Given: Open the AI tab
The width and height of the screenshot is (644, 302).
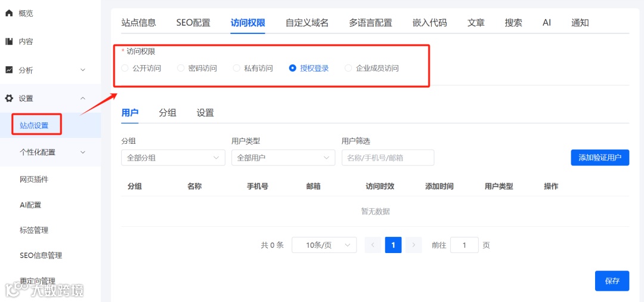Looking at the screenshot, I should (x=547, y=23).
